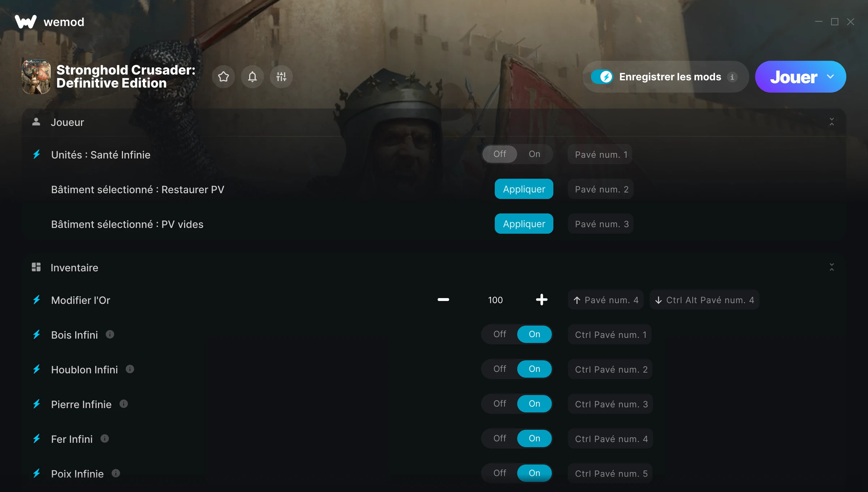
Task: Open the mod settings sliders icon
Action: [x=281, y=77]
